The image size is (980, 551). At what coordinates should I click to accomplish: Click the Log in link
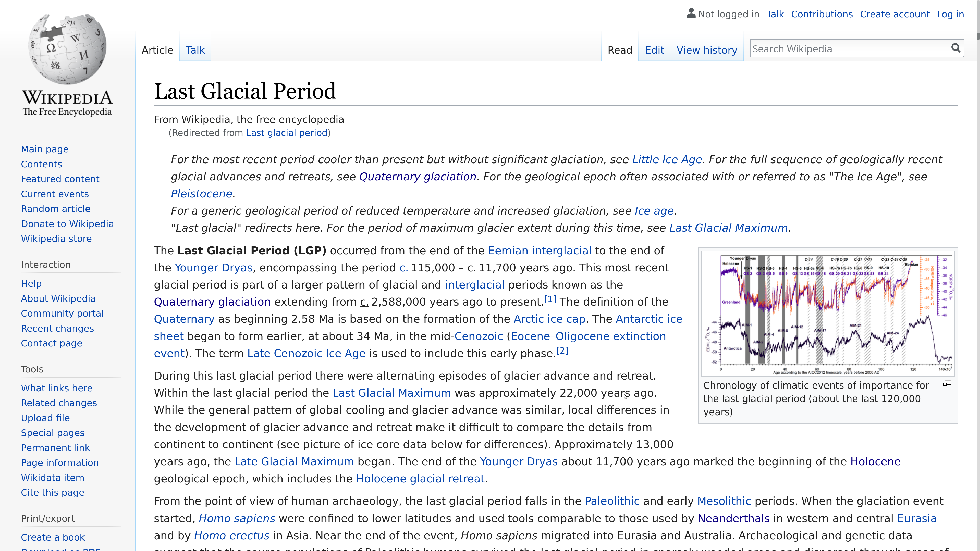click(x=950, y=14)
